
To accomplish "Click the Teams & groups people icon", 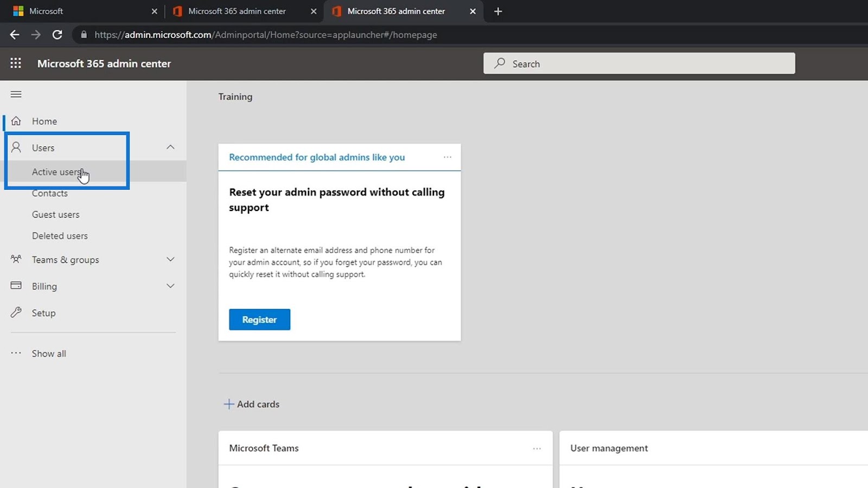I will tap(16, 259).
